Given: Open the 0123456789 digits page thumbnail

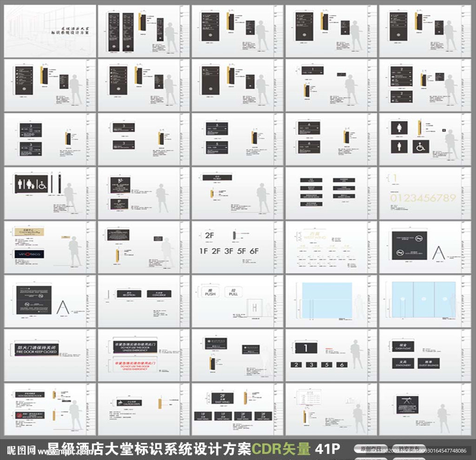Looking at the screenshot, I should tap(424, 193).
